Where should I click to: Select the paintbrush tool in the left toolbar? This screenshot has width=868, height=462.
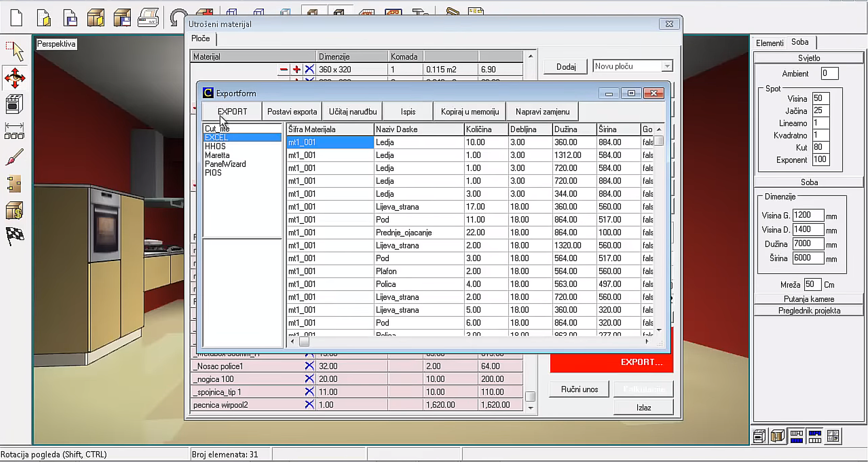coord(14,157)
